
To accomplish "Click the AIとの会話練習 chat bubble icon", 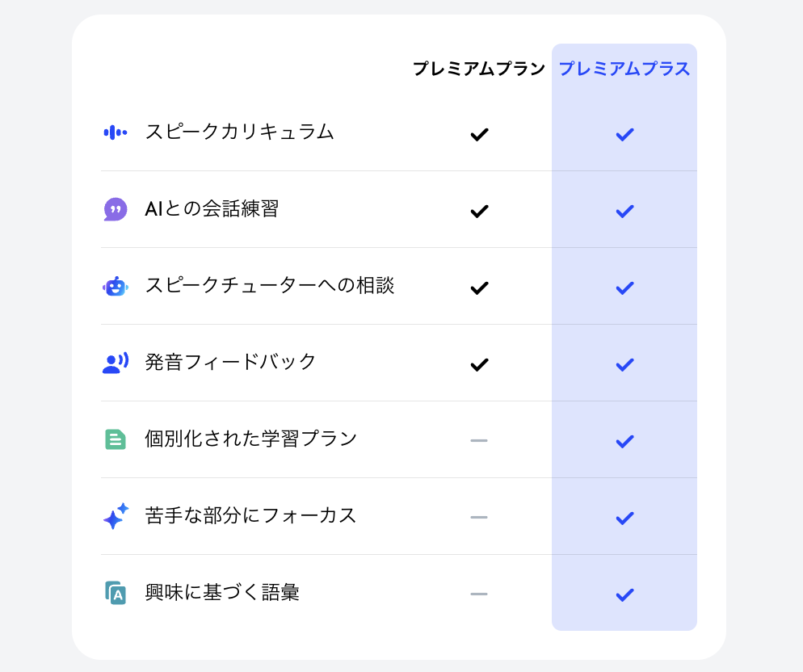I will (116, 209).
